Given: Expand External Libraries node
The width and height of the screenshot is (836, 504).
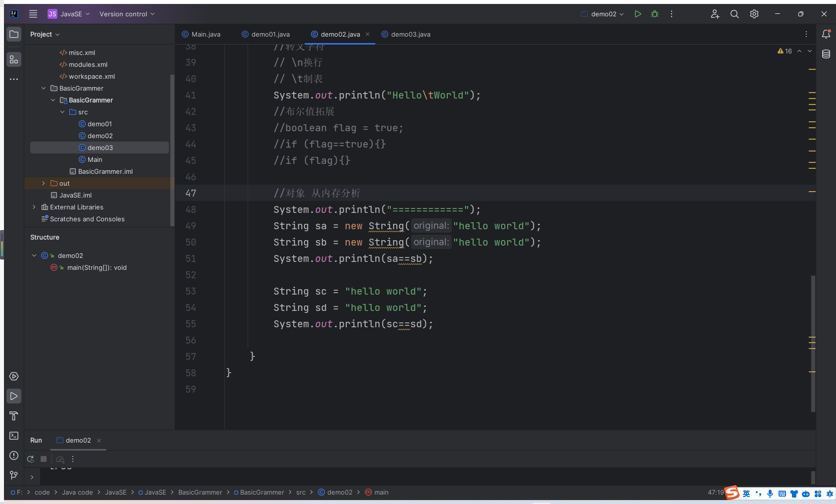Looking at the screenshot, I should [x=34, y=207].
